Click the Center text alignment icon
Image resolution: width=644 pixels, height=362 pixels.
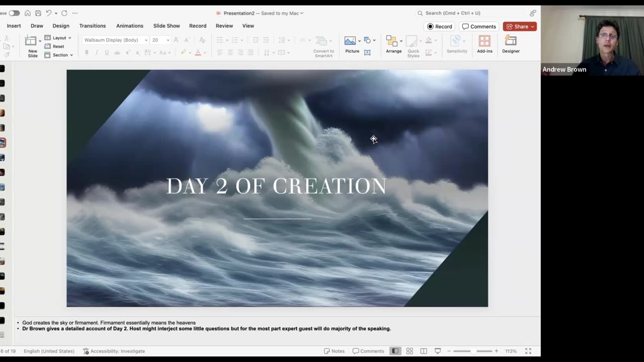[230, 52]
